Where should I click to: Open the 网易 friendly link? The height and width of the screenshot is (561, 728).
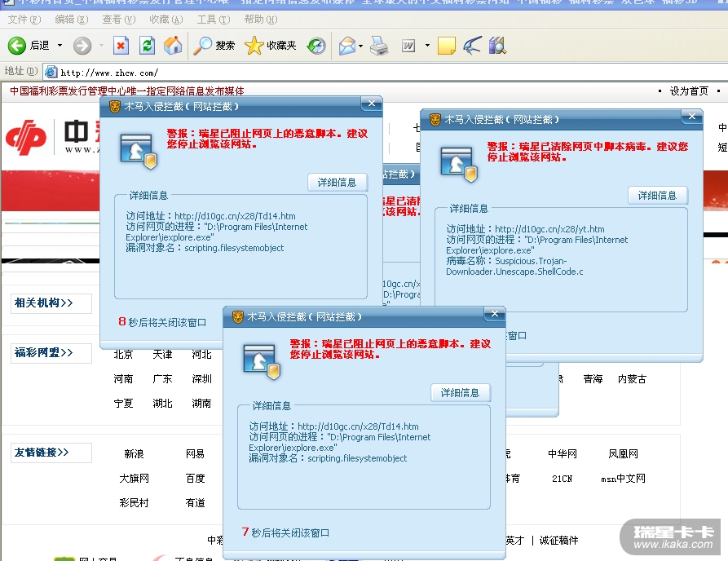pos(195,453)
